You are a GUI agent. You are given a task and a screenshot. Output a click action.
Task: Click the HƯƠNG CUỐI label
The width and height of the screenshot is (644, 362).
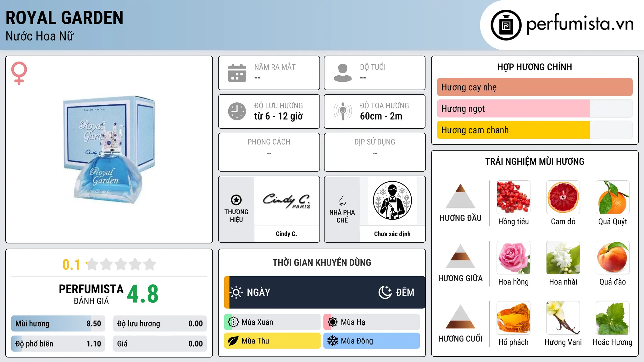pyautogui.click(x=460, y=339)
